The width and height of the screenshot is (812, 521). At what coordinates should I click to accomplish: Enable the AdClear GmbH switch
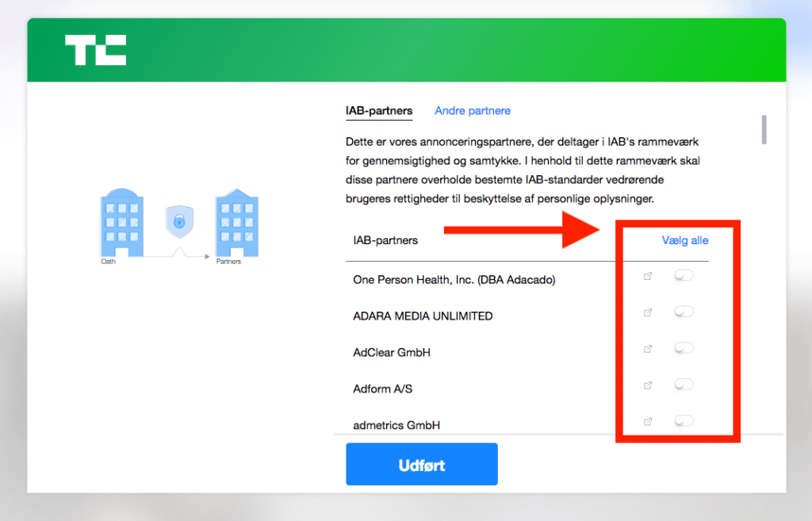click(x=684, y=347)
